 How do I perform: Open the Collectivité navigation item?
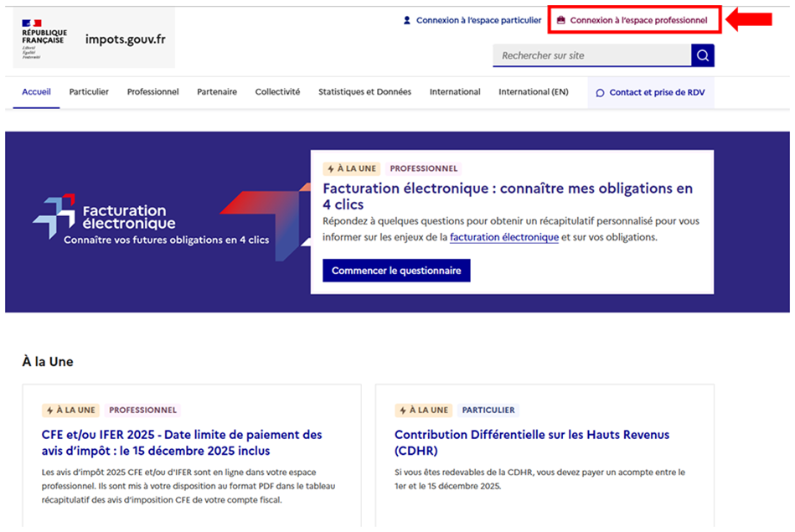tap(277, 92)
